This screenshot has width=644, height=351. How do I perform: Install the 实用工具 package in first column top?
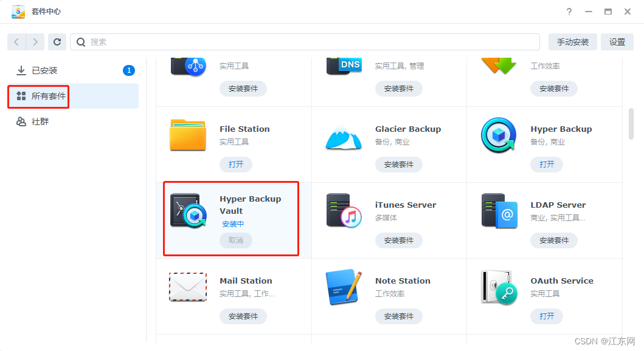point(243,89)
